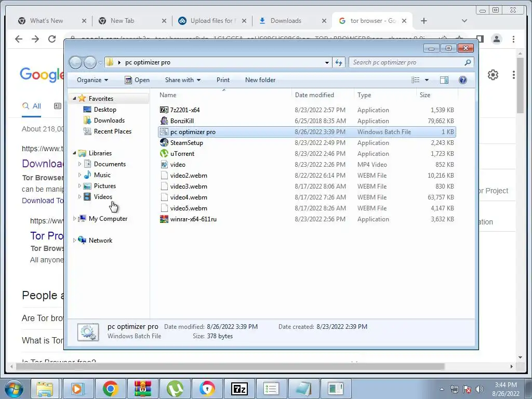
Task: Open the Share with menu
Action: tap(182, 79)
